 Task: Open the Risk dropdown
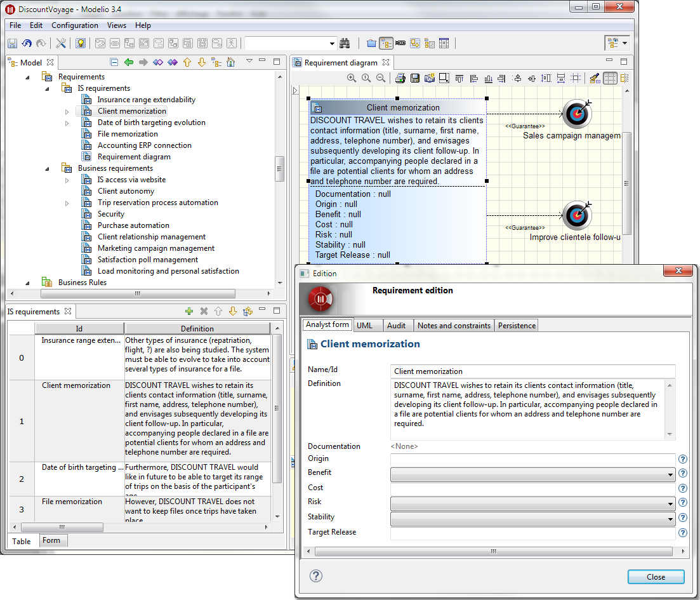pyautogui.click(x=532, y=503)
